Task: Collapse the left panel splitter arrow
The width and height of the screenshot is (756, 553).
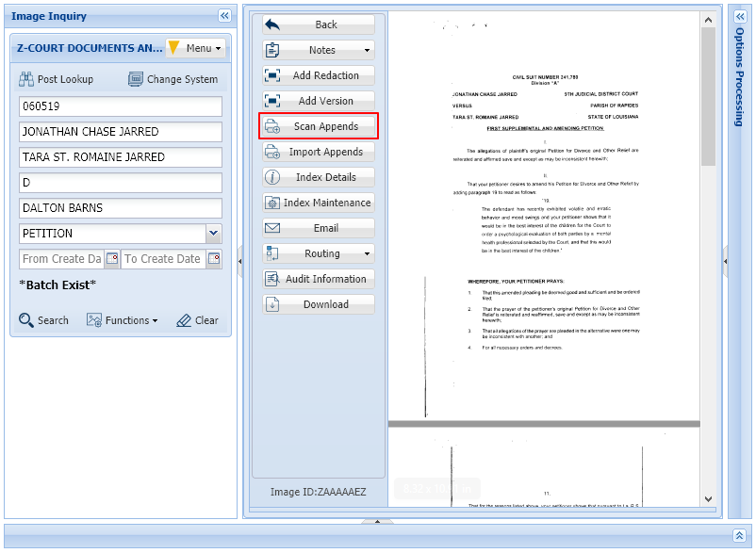Action: 239,262
